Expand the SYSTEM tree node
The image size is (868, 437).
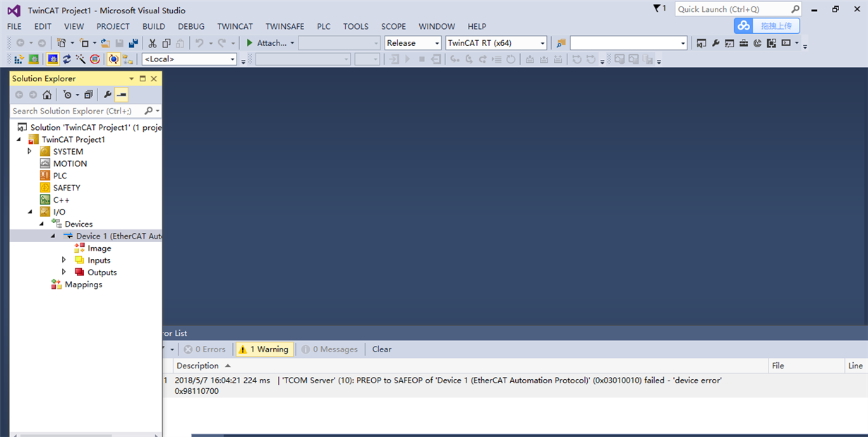pyautogui.click(x=30, y=151)
